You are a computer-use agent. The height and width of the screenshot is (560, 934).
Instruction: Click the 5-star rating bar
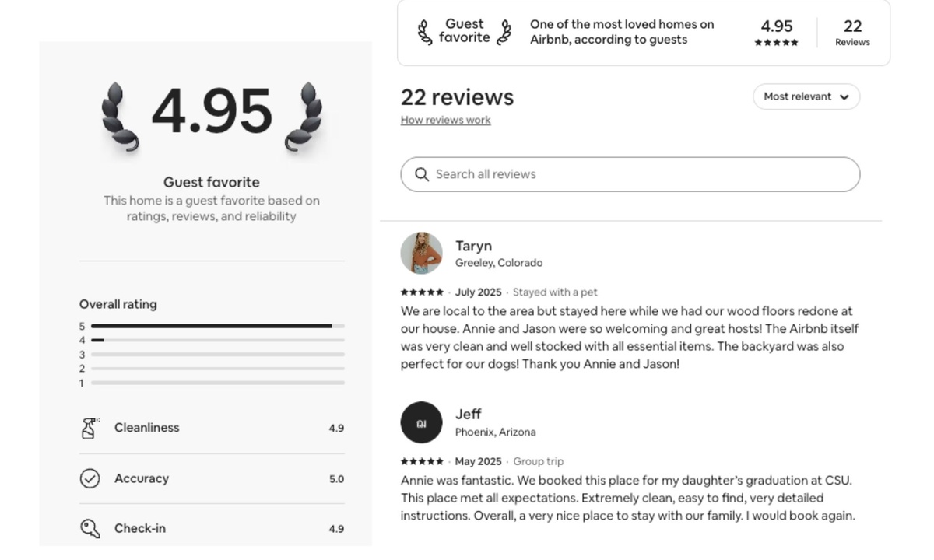217,326
